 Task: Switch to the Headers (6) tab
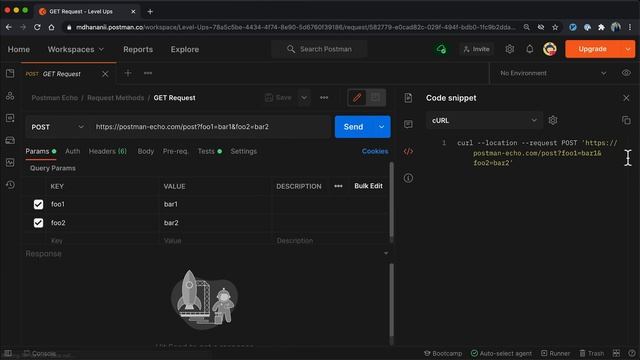108,151
